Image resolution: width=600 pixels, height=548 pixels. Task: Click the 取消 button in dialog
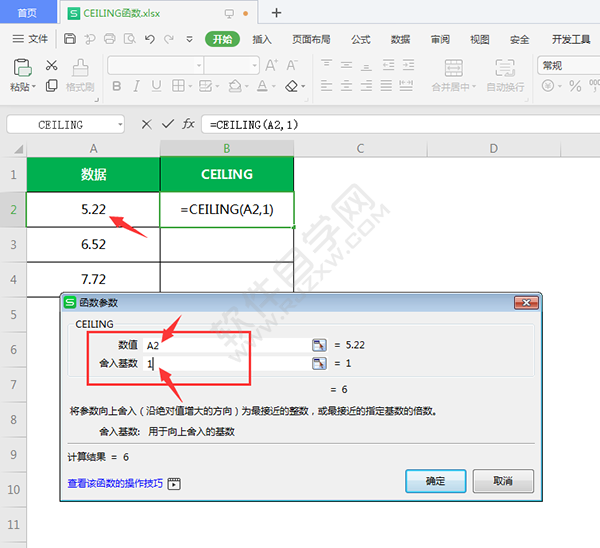click(x=503, y=481)
